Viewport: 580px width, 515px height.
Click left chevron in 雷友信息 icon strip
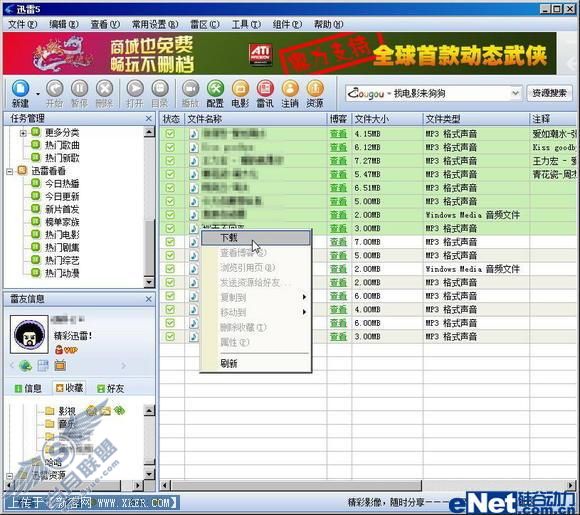coord(12,366)
